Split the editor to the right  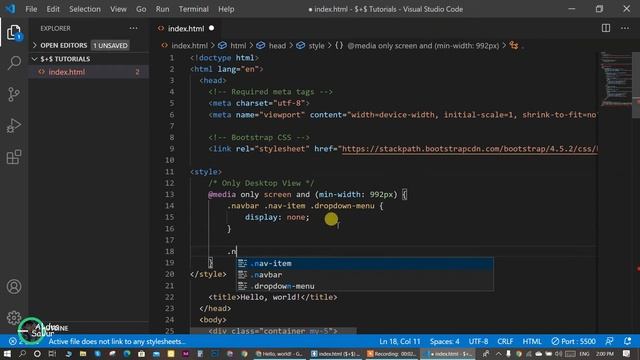pos(606,28)
